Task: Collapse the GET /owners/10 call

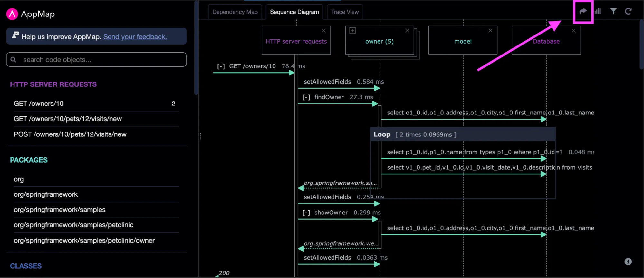Action: [x=221, y=66]
